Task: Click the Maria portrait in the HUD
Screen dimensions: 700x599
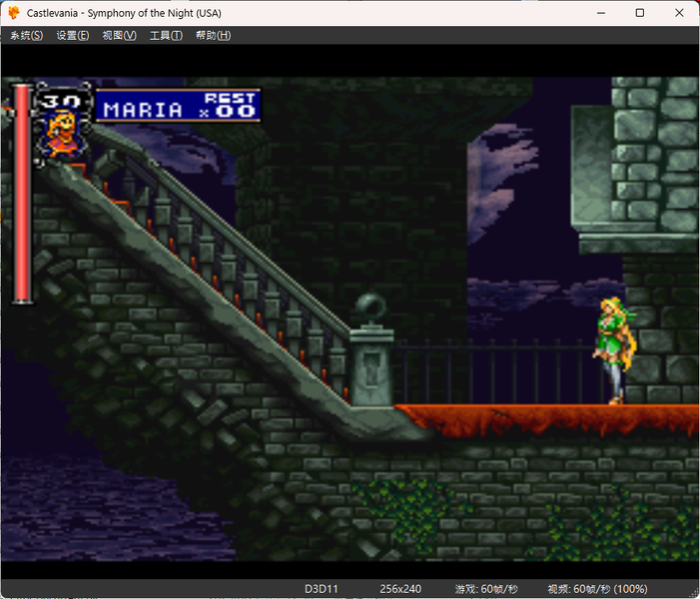Action: 62,134
